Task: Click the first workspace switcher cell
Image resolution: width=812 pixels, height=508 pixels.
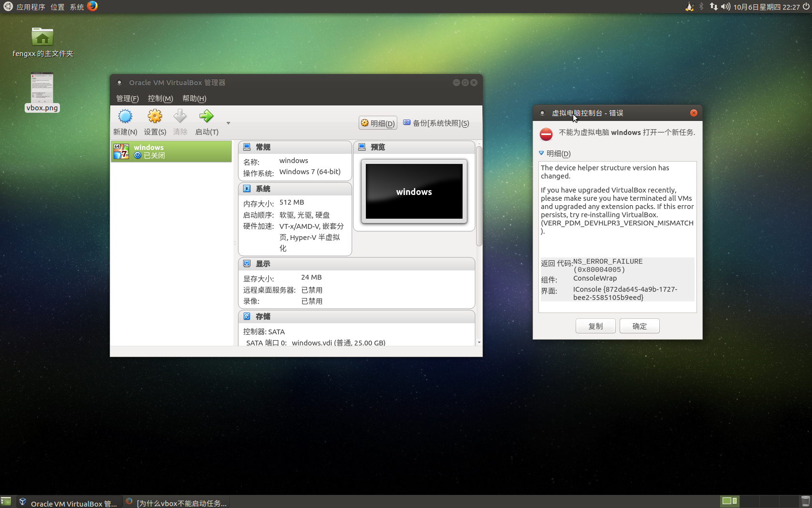Action: pyautogui.click(x=729, y=501)
